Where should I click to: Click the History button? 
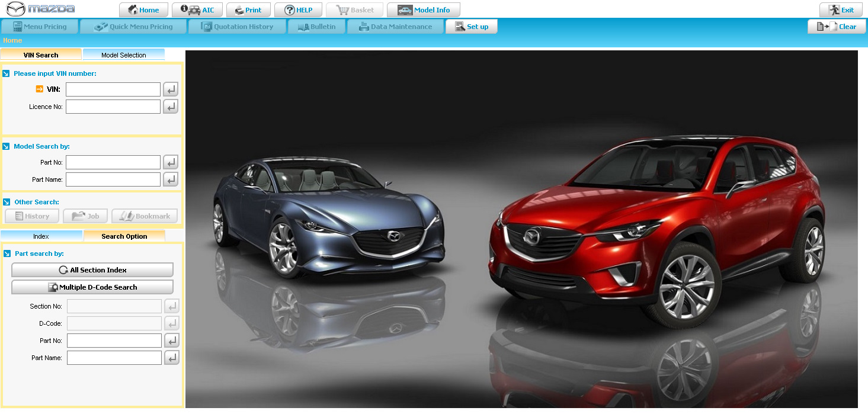pos(32,216)
